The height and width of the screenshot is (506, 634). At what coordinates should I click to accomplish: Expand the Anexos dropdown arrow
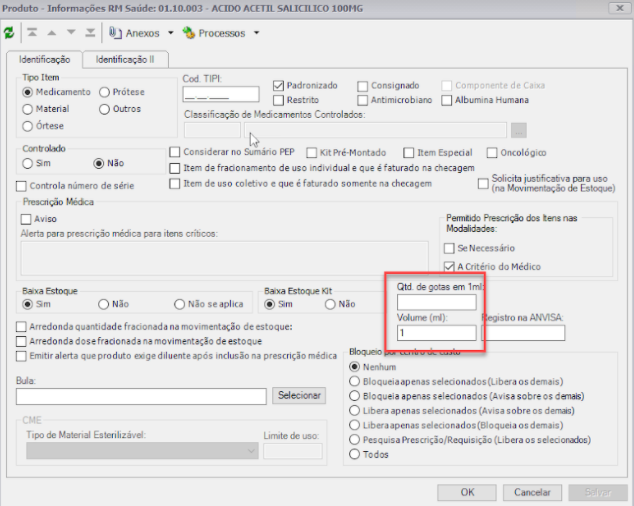pos(171,33)
